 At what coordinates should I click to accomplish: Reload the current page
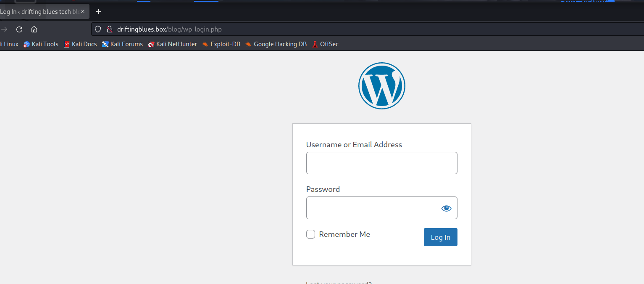click(x=19, y=29)
